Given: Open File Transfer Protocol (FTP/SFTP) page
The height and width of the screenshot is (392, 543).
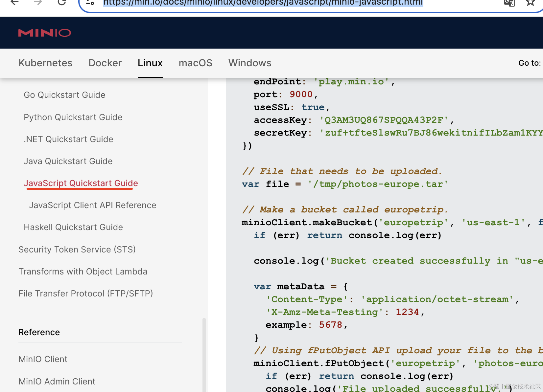Looking at the screenshot, I should coord(86,294).
